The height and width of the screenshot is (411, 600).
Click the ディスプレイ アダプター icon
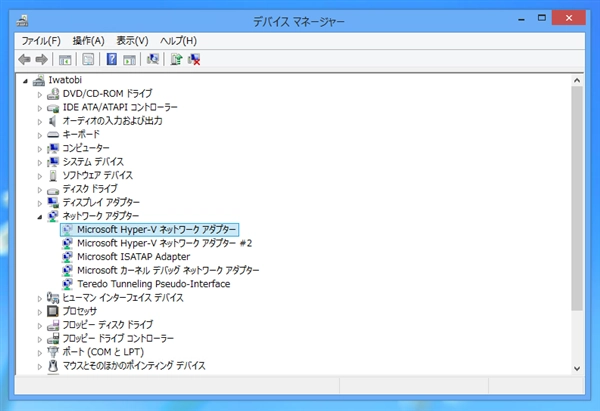[53, 202]
